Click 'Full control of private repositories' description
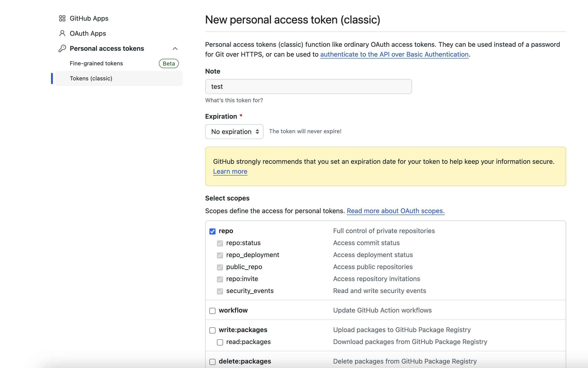588x368 pixels. point(384,231)
